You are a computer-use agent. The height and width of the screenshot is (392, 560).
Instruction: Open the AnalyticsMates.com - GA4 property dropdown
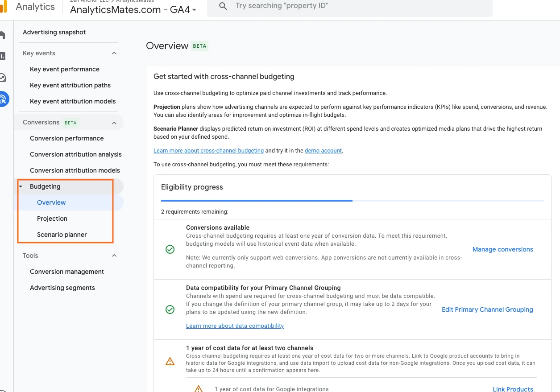[x=133, y=9]
